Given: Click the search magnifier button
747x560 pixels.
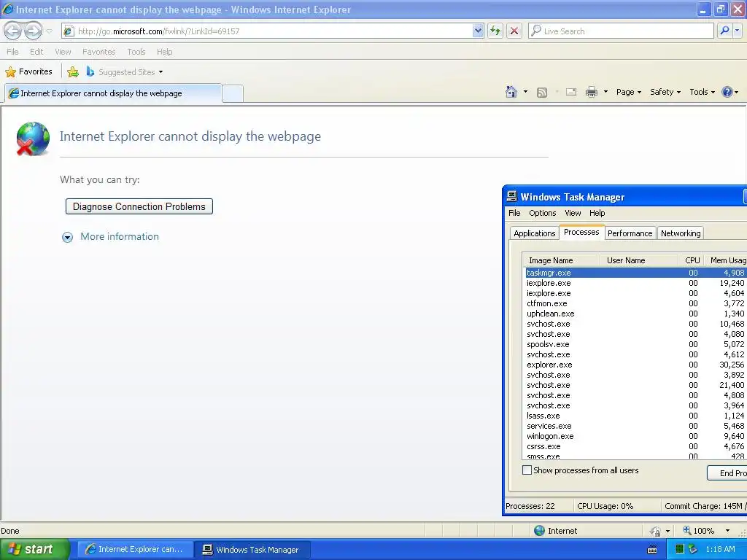Looking at the screenshot, I should [724, 31].
